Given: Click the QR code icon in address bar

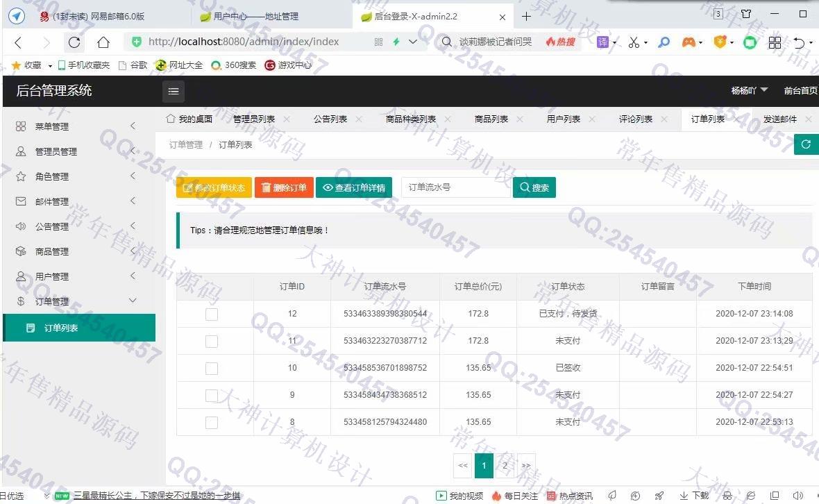Looking at the screenshot, I should click(379, 42).
